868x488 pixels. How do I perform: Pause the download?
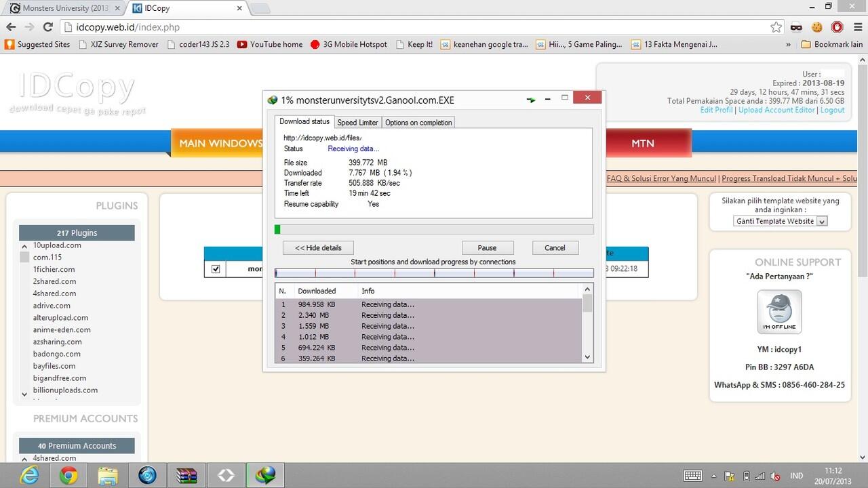pyautogui.click(x=487, y=247)
